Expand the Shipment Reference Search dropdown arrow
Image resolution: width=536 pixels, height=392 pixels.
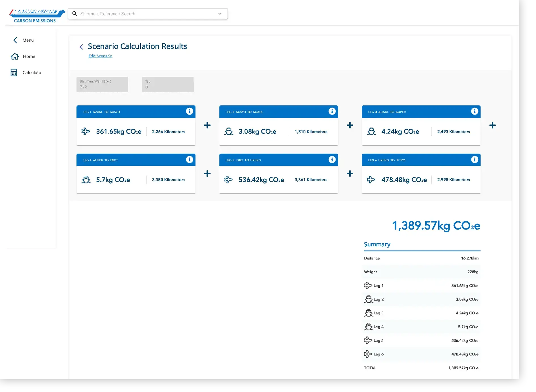tap(220, 14)
